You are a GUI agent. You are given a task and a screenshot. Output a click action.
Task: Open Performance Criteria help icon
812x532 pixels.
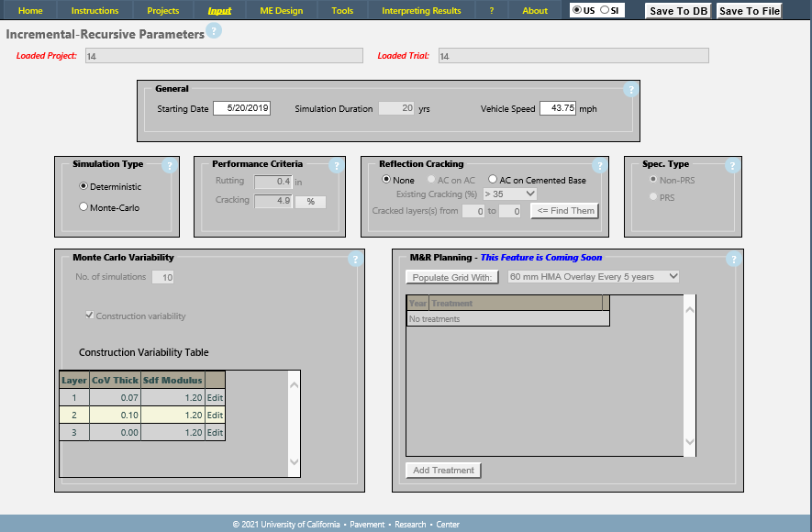[336, 166]
